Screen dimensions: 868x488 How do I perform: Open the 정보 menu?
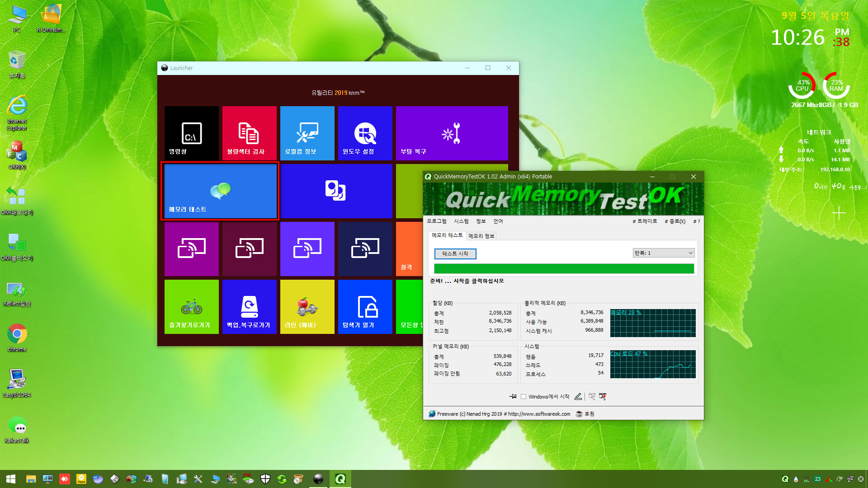481,221
